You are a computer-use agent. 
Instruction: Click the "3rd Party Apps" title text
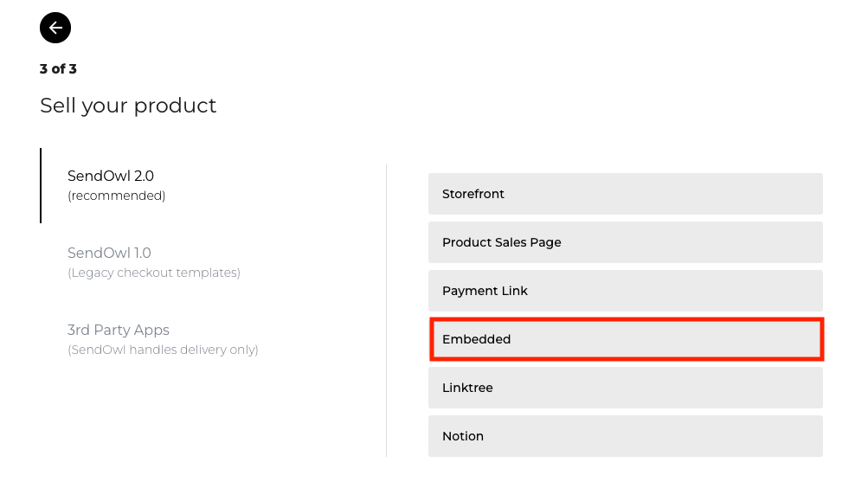click(119, 330)
